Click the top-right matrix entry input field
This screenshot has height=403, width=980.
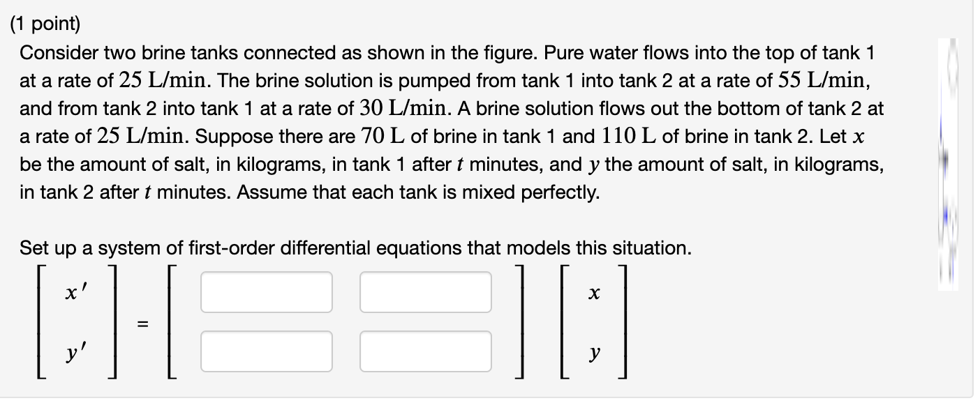coord(426,292)
